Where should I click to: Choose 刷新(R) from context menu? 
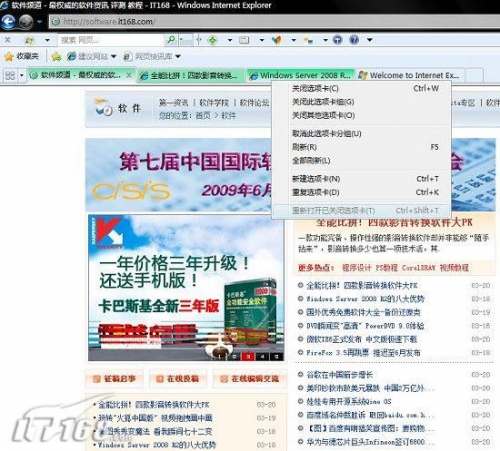pyautogui.click(x=362, y=147)
